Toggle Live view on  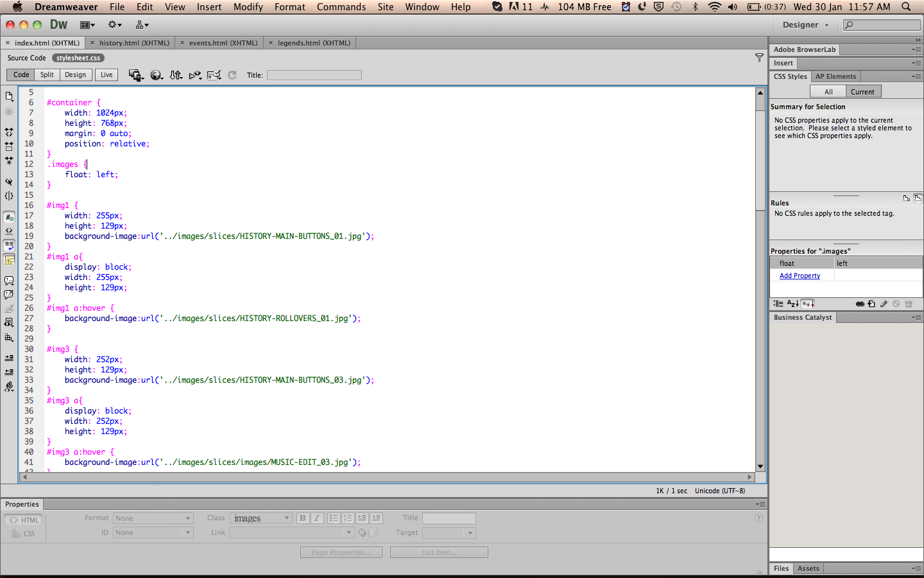pos(107,75)
